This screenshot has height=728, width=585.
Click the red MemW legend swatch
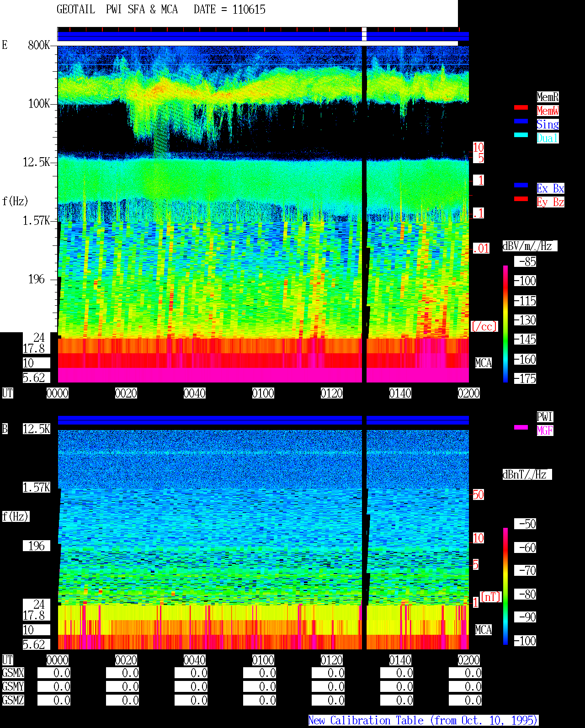coord(521,107)
